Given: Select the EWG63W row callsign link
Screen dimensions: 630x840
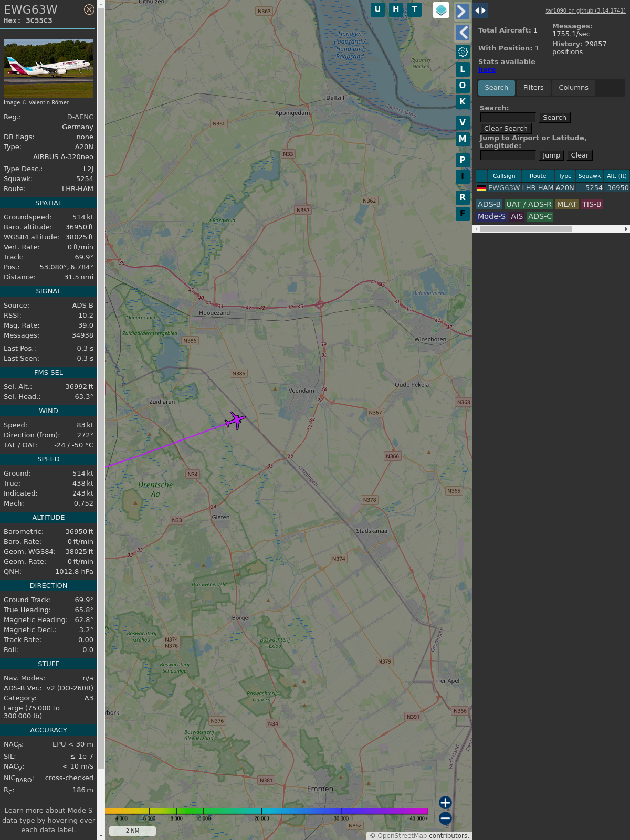Looking at the screenshot, I should pos(504,188).
